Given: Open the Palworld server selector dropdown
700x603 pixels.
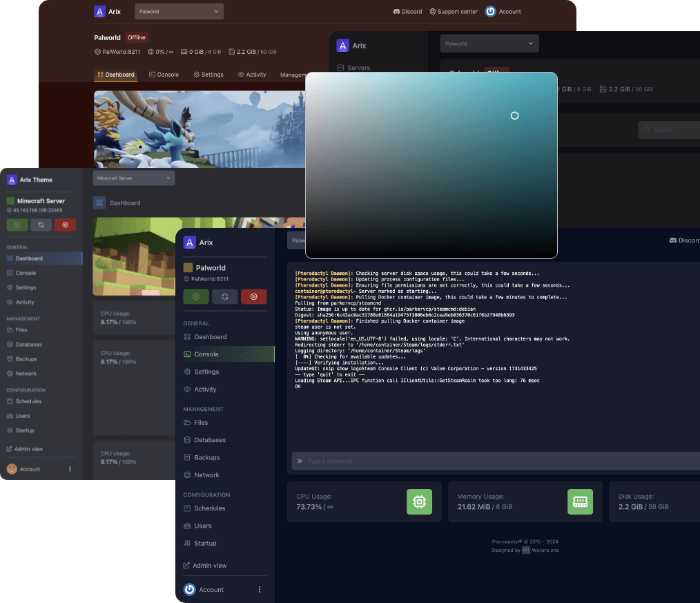Looking at the screenshot, I should (x=179, y=11).
